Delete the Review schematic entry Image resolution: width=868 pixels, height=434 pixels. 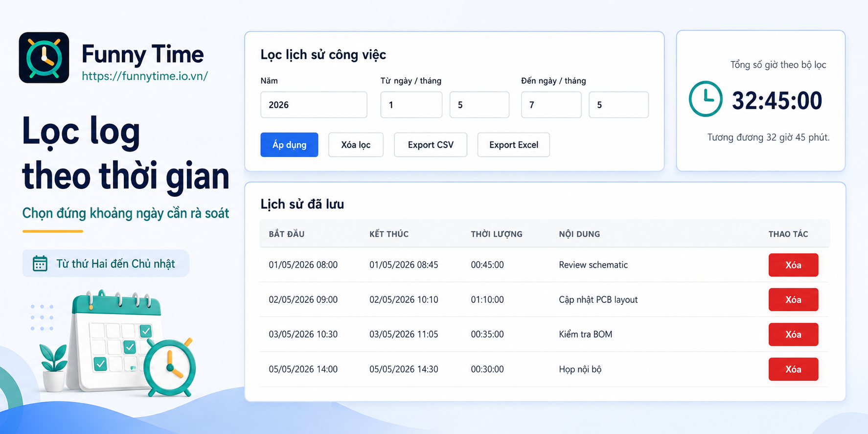(793, 265)
